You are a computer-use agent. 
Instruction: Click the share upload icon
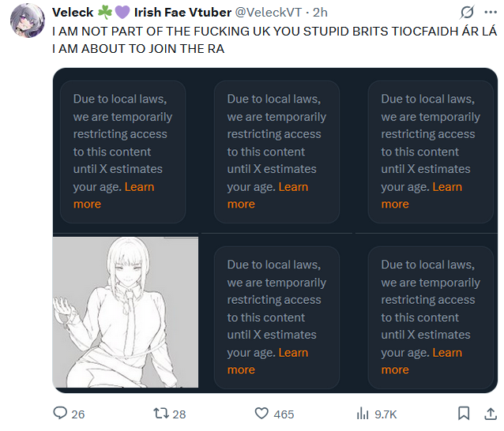[x=489, y=413]
